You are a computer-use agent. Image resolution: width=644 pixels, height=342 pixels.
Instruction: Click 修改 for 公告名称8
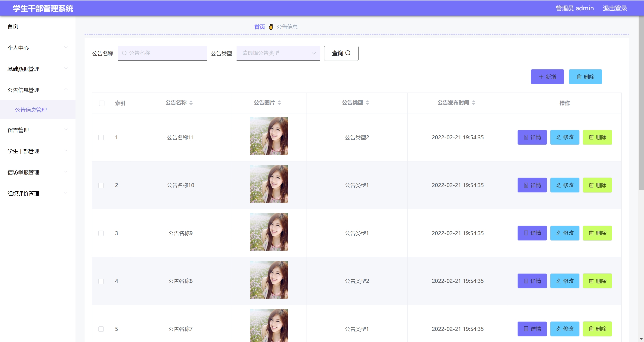tap(565, 281)
